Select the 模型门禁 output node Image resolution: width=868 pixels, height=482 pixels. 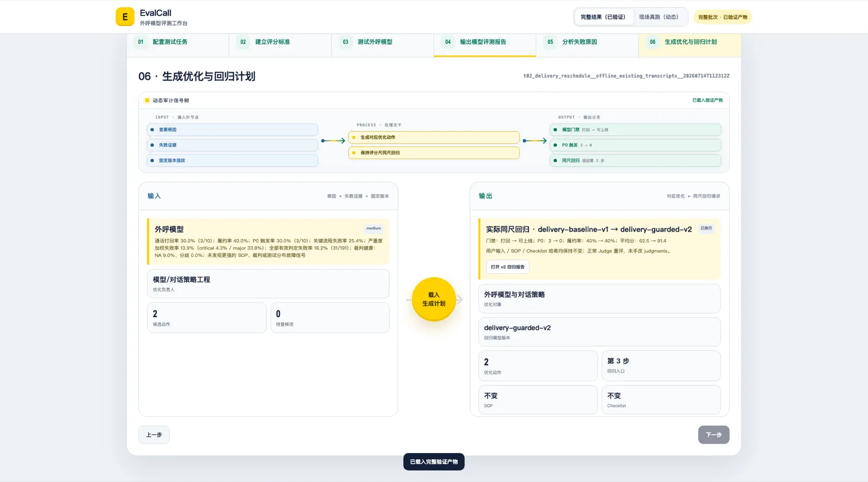coord(635,130)
